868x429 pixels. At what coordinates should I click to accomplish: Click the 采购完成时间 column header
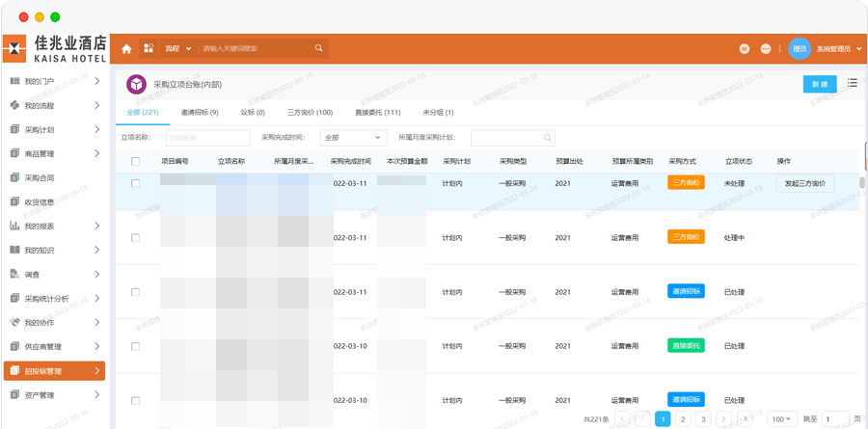tap(351, 162)
